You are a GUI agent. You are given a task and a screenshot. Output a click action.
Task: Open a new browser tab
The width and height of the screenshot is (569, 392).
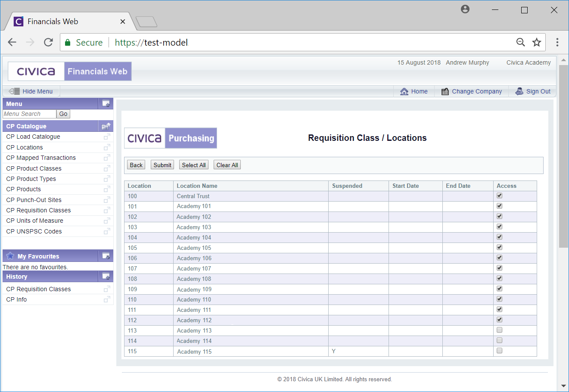[146, 22]
